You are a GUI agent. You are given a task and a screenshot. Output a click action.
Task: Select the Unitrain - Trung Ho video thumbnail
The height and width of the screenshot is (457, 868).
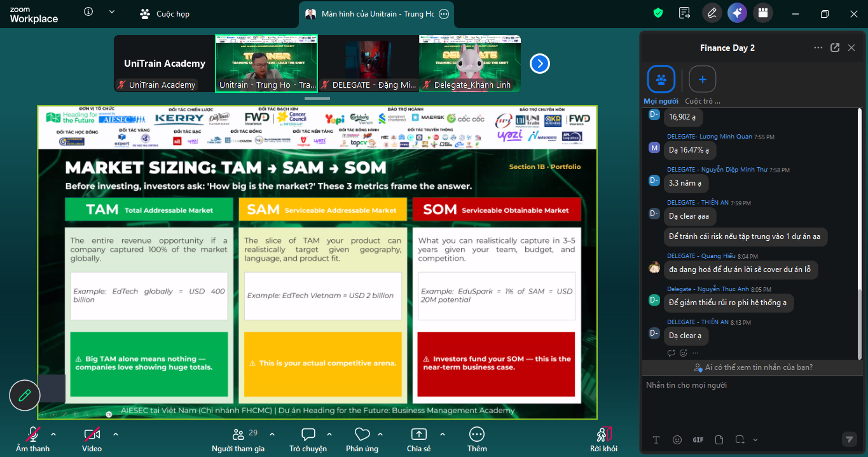266,64
